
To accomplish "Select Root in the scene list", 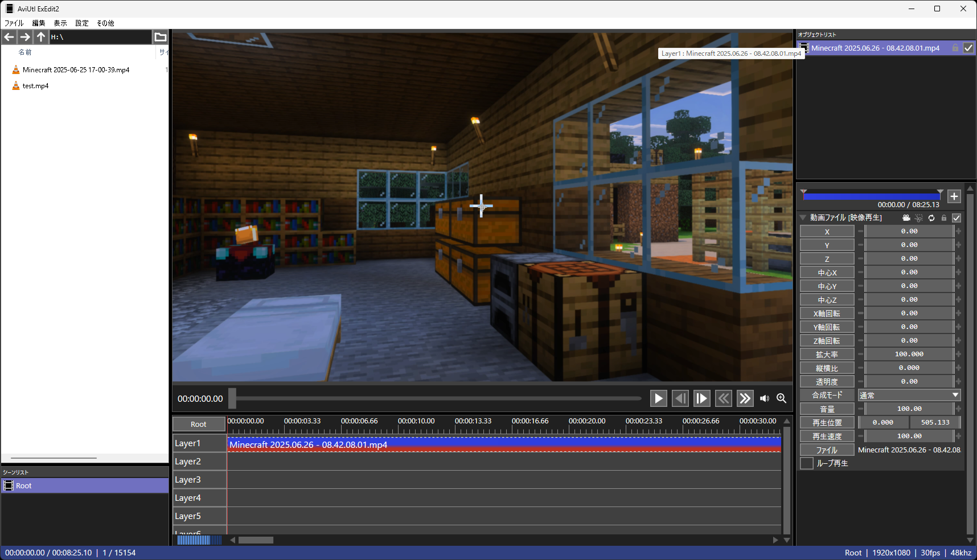I will [x=85, y=485].
